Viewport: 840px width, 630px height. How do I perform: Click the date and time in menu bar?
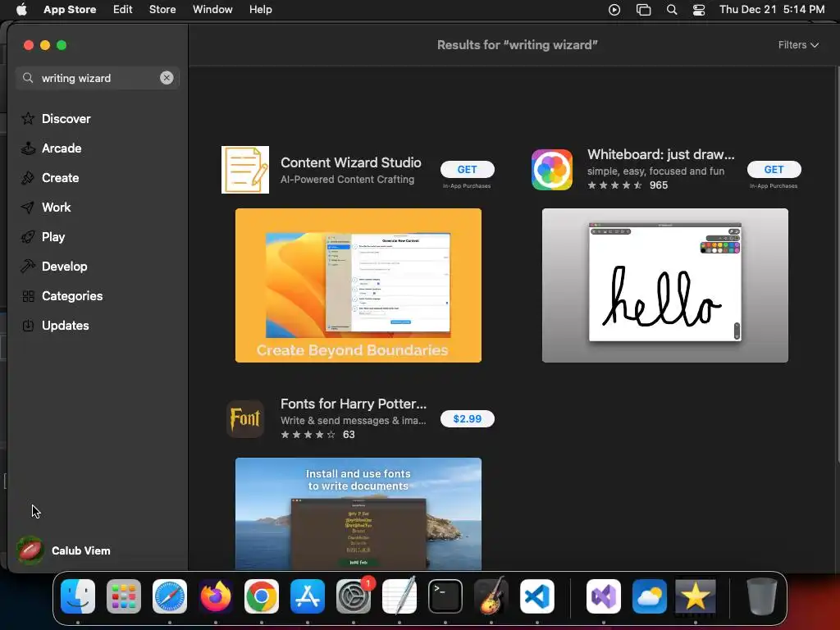(772, 9)
